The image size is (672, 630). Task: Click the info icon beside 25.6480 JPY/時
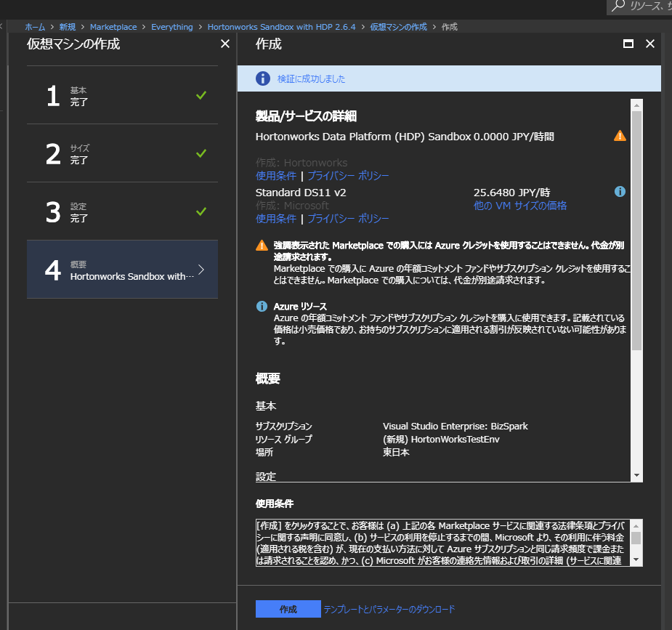coord(620,192)
